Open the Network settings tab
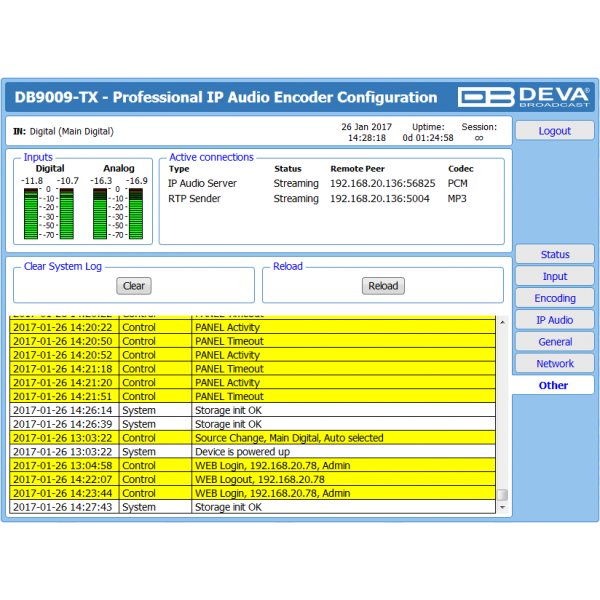Image resolution: width=600 pixels, height=600 pixels. 554,364
